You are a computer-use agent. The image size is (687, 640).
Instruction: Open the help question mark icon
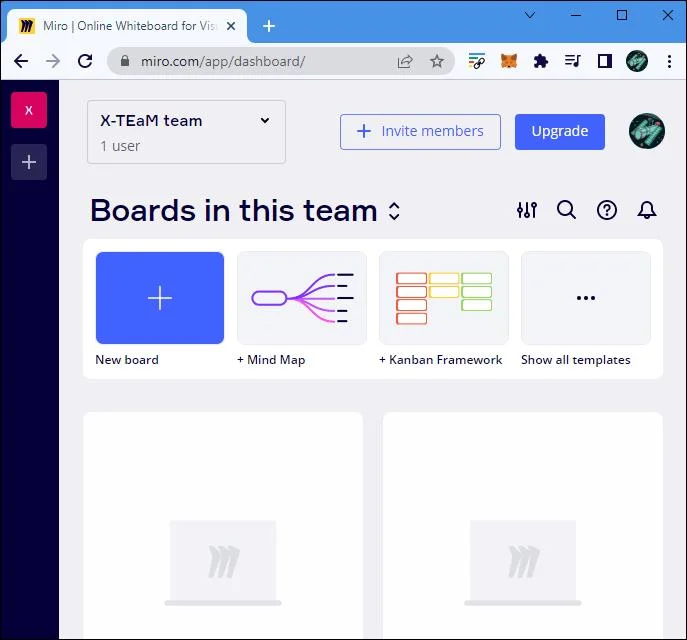click(x=607, y=210)
